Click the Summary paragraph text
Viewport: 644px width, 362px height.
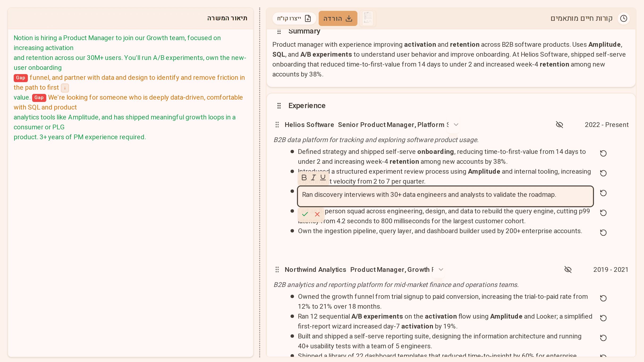point(449,59)
